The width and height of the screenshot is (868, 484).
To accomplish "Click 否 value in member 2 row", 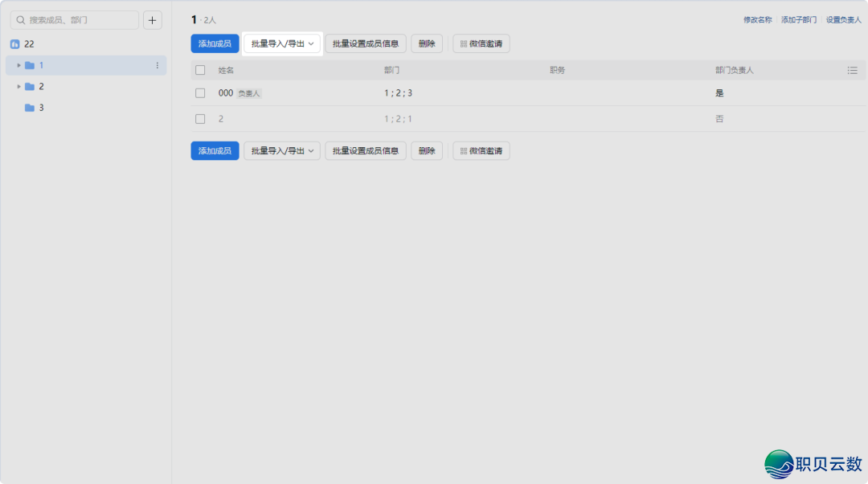I will pyautogui.click(x=719, y=119).
